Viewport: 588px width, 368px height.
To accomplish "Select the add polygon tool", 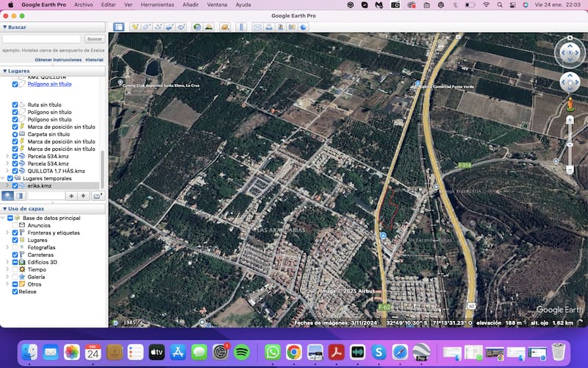I will click(146, 27).
